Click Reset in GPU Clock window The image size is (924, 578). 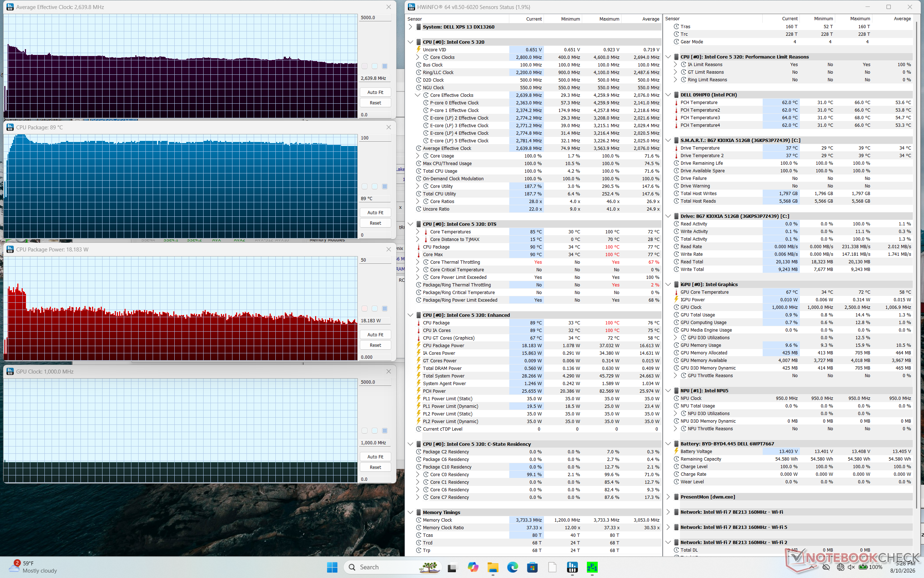tap(375, 467)
